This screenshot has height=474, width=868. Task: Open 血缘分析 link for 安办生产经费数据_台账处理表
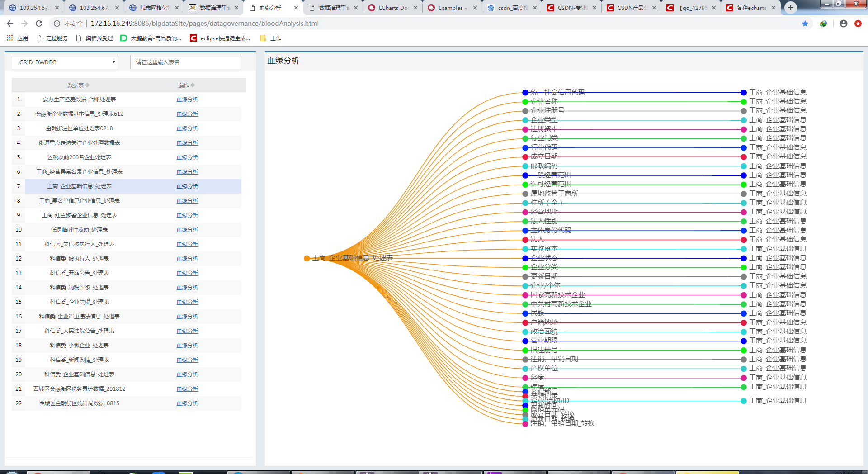coord(187,100)
